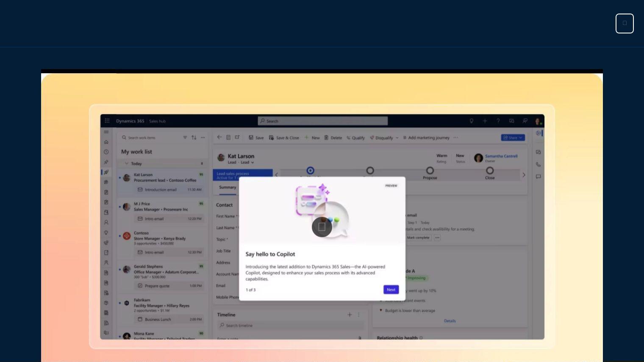Click the Search work items field
Image resolution: width=644 pixels, height=362 pixels.
tap(150, 138)
